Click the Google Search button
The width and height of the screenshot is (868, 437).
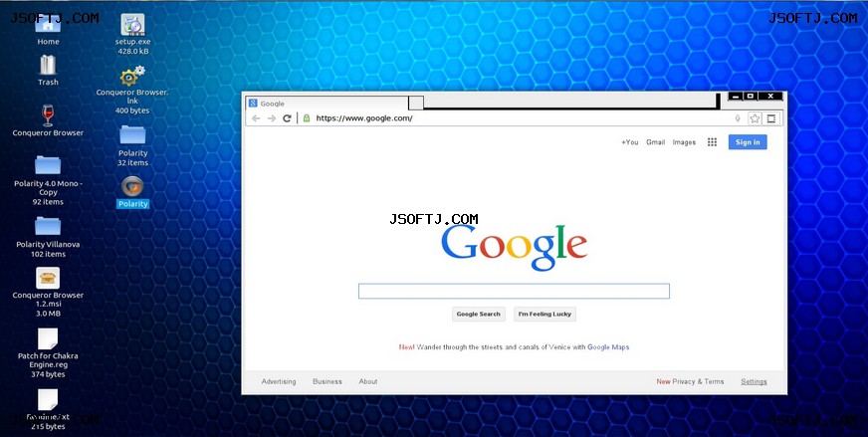478,314
